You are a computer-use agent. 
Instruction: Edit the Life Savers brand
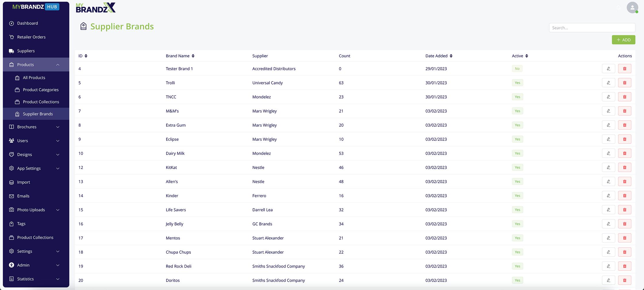(608, 210)
